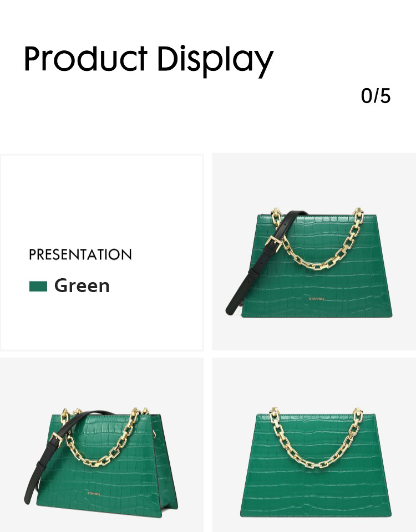Click the white Presentation Green info panel
The width and height of the screenshot is (416, 532).
(102, 253)
